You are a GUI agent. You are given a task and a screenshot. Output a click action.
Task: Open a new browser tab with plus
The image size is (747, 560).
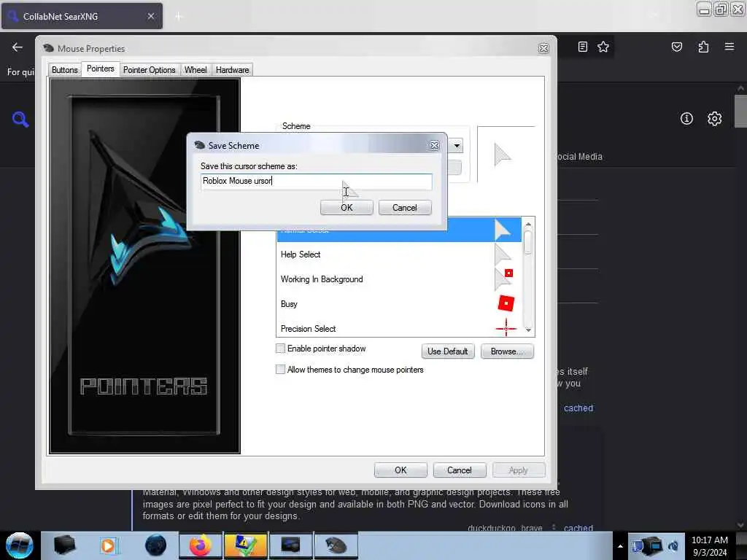[179, 17]
